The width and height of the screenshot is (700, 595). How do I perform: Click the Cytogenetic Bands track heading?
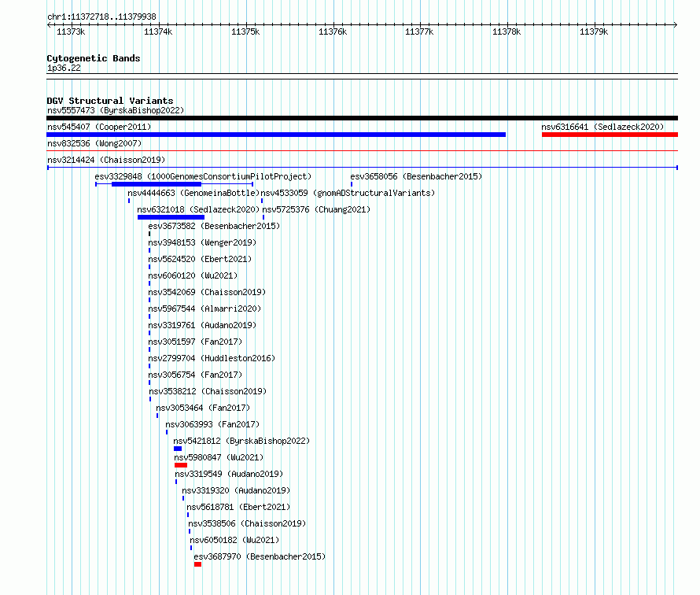[x=94, y=58]
